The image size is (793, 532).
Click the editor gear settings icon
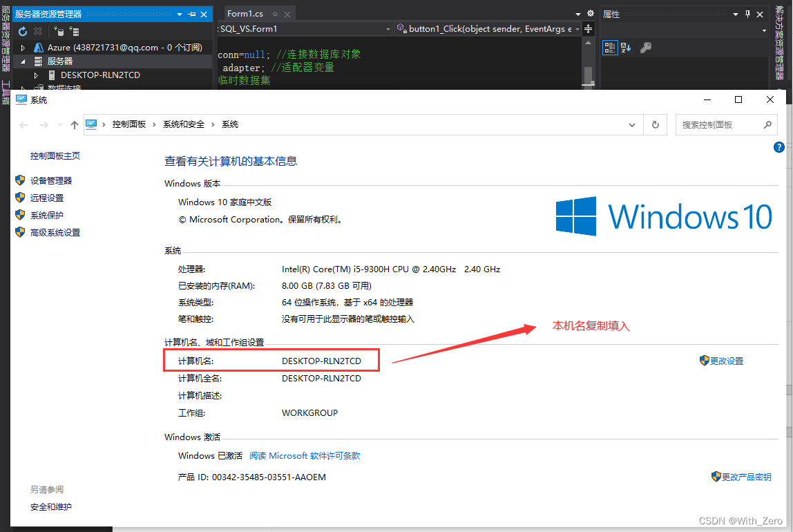(x=590, y=14)
